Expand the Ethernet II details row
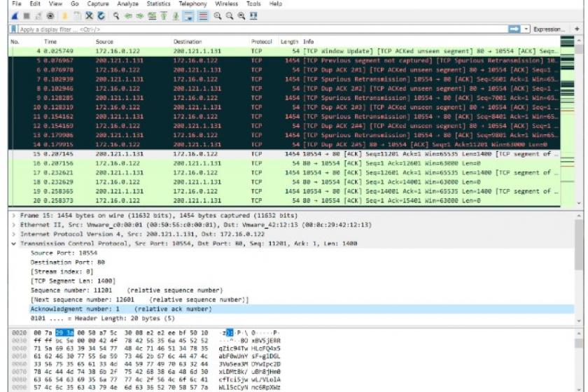This screenshot has width=588, height=392. click(14, 225)
